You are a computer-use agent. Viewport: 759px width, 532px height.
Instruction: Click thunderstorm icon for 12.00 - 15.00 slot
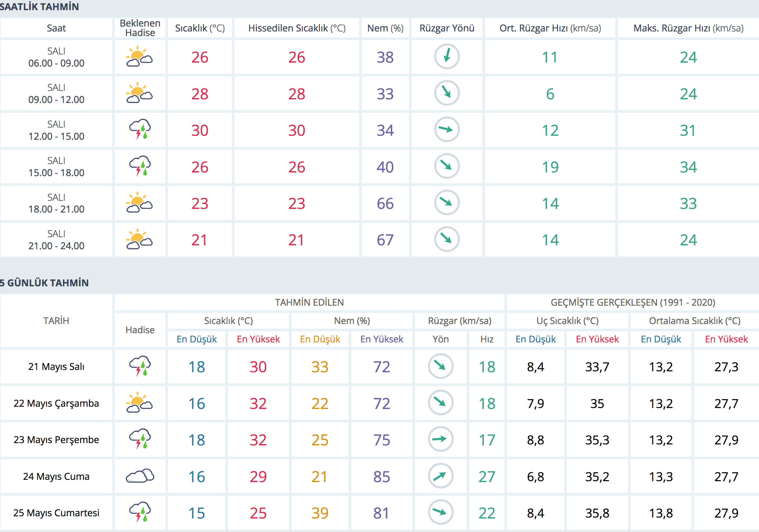[x=139, y=130]
